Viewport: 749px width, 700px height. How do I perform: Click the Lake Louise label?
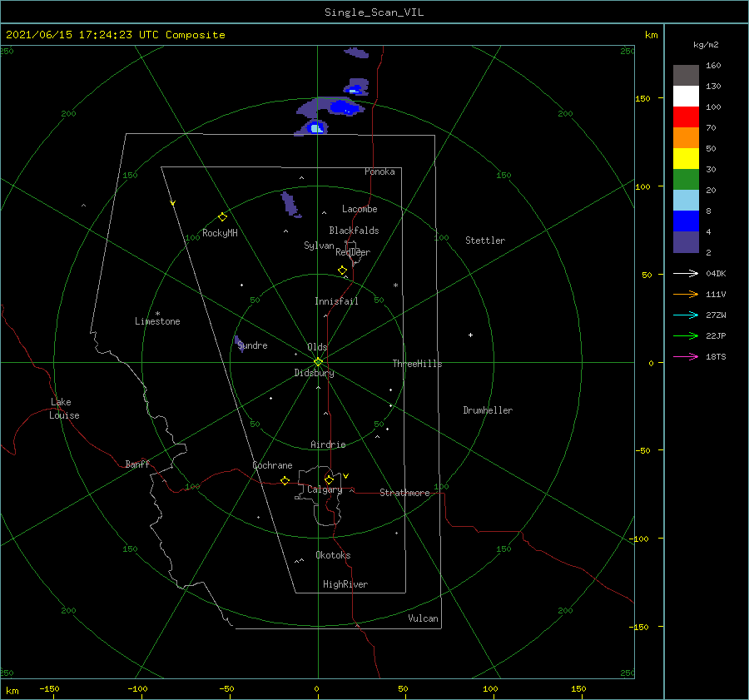64,409
